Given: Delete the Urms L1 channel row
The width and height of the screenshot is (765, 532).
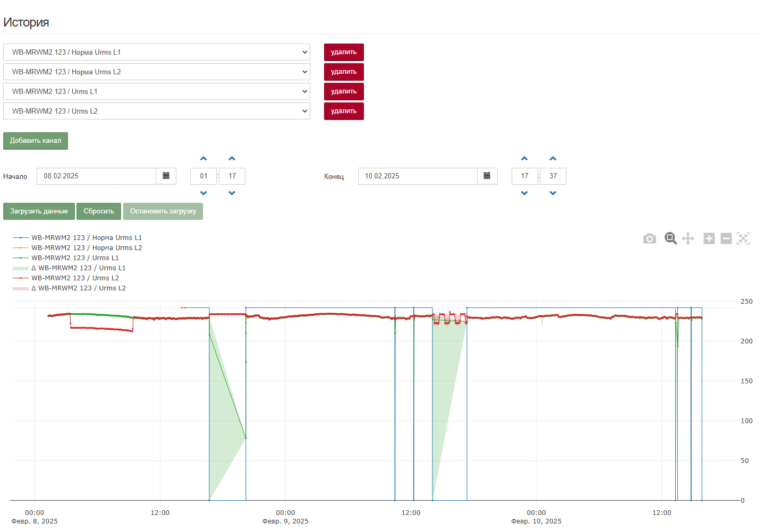Looking at the screenshot, I should coord(344,91).
